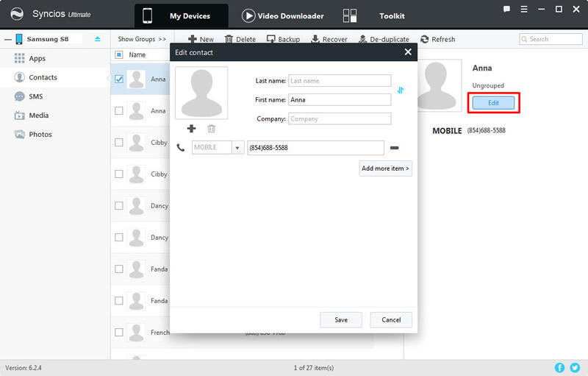Screen dimensions: 588x376
Task: Click the plus icon to add contact photo
Action: pyautogui.click(x=192, y=129)
